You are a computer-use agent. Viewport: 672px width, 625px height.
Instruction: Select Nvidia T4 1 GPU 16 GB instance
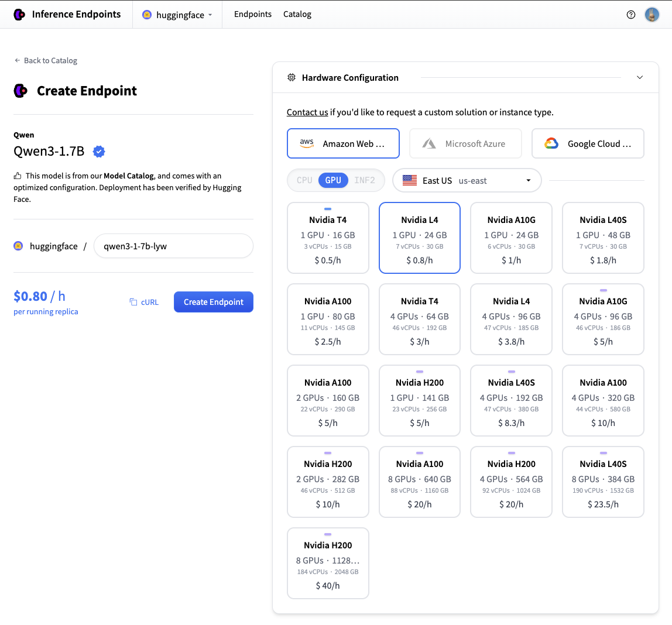click(x=328, y=238)
